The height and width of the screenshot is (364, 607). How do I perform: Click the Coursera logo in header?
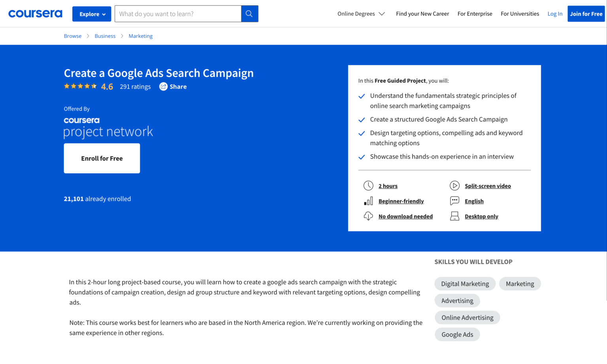click(x=35, y=14)
